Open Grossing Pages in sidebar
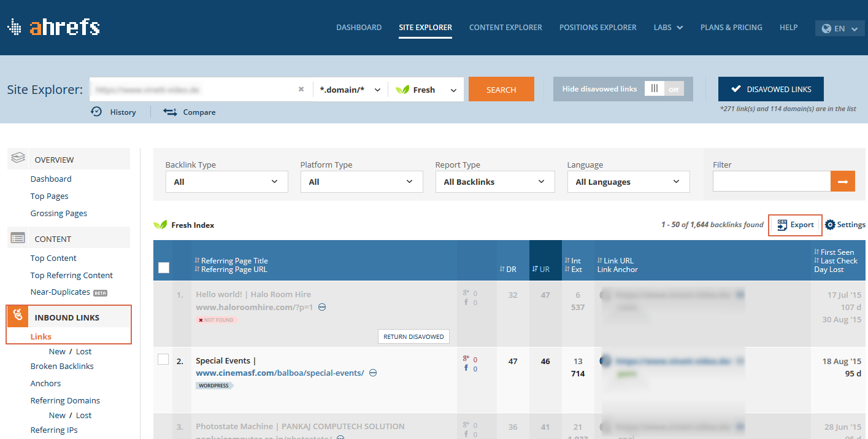The width and height of the screenshot is (868, 439). 59,213
